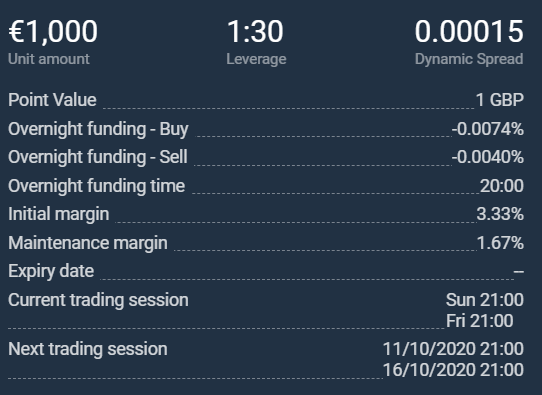This screenshot has height=395, width=542.
Task: Click the 1:30 leverage value
Action: pos(255,31)
